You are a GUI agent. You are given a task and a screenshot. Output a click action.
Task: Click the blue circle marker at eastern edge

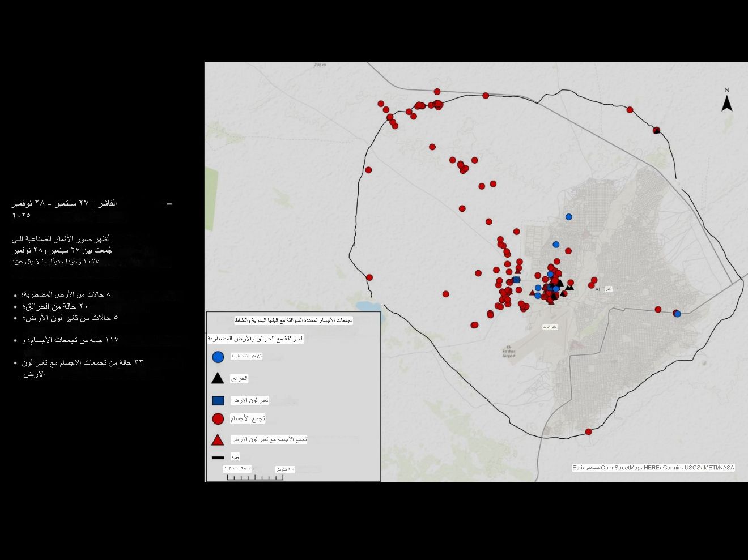click(677, 314)
